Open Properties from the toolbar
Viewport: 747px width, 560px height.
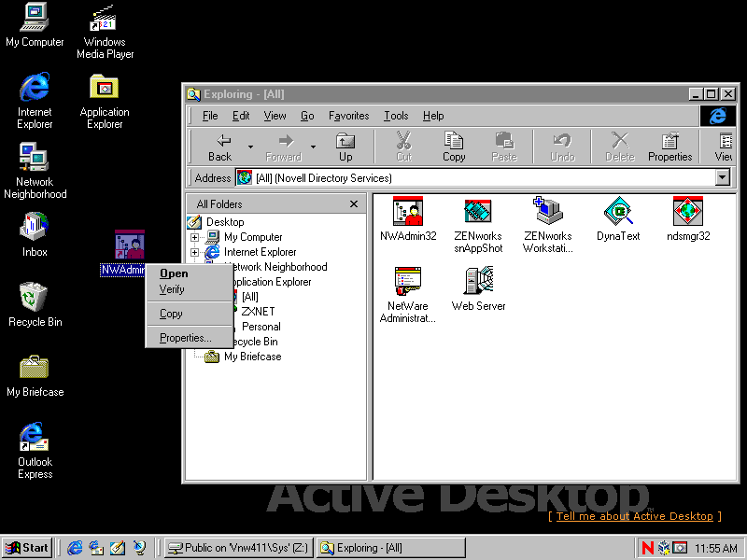click(x=669, y=147)
